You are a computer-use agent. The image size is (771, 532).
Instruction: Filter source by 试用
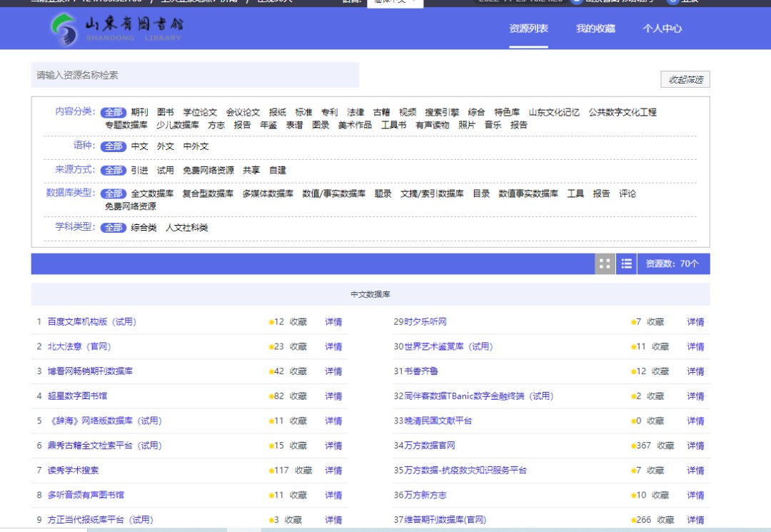pyautogui.click(x=166, y=171)
